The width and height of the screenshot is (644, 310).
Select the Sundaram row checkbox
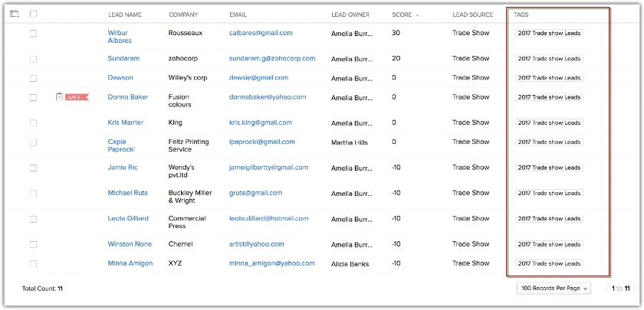[33, 59]
